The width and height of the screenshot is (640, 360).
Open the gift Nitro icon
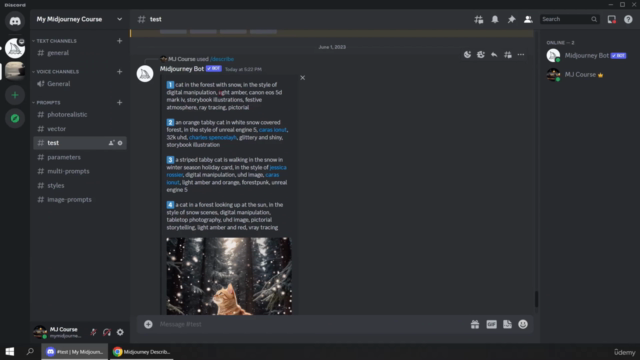tap(475, 324)
